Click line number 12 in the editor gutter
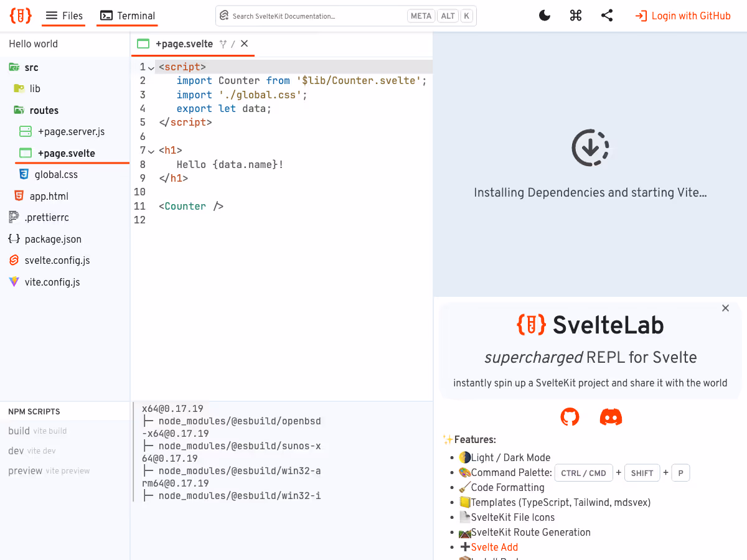Image resolution: width=747 pixels, height=560 pixels. click(x=139, y=220)
